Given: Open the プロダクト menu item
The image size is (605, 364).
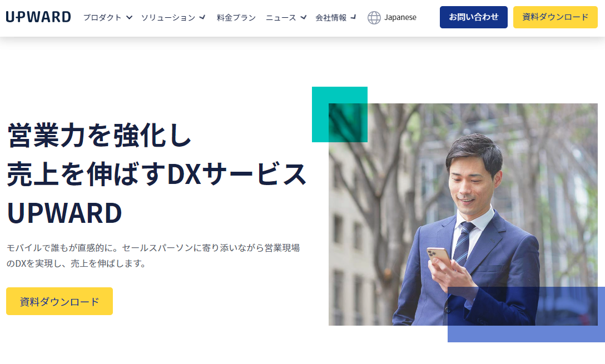Looking at the screenshot, I should (103, 17).
